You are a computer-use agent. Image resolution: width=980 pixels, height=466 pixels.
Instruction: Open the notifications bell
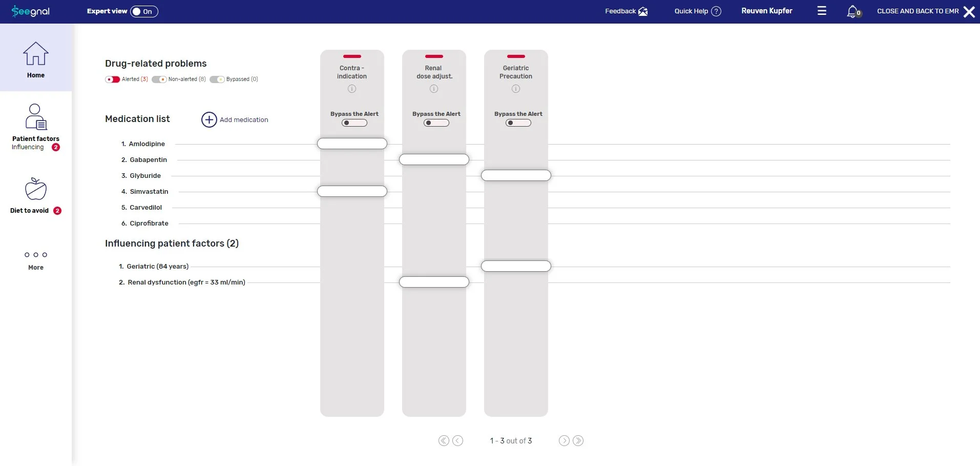[x=853, y=11]
